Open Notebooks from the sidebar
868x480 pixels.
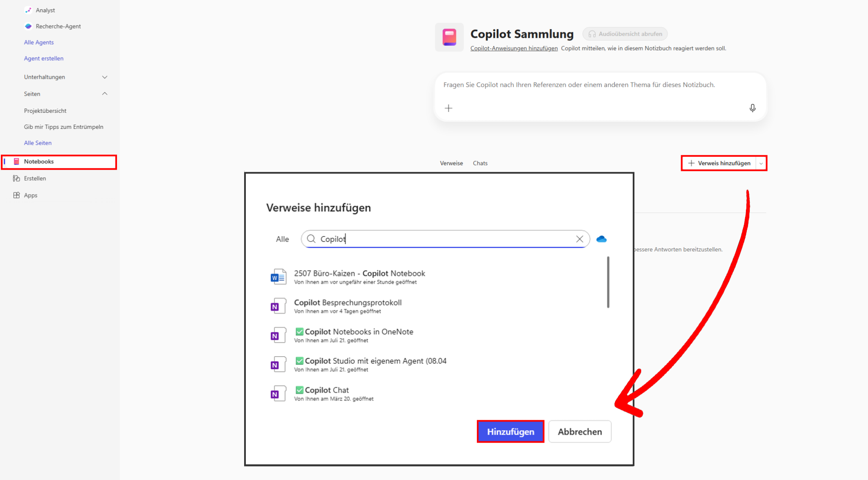click(39, 161)
